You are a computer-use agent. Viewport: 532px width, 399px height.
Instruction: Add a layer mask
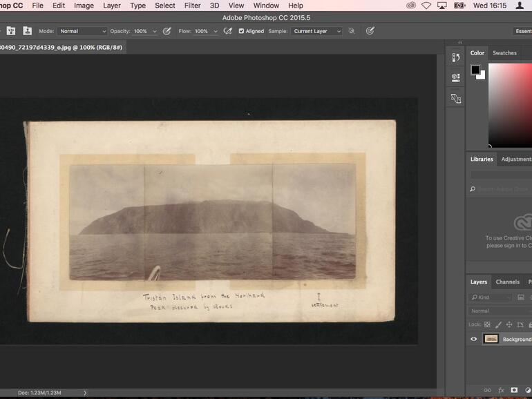[x=514, y=390]
